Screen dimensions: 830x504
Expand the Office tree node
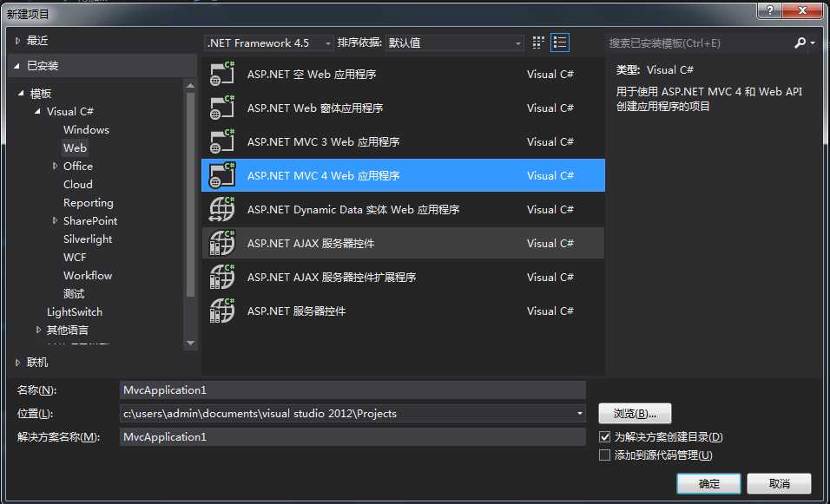click(55, 166)
